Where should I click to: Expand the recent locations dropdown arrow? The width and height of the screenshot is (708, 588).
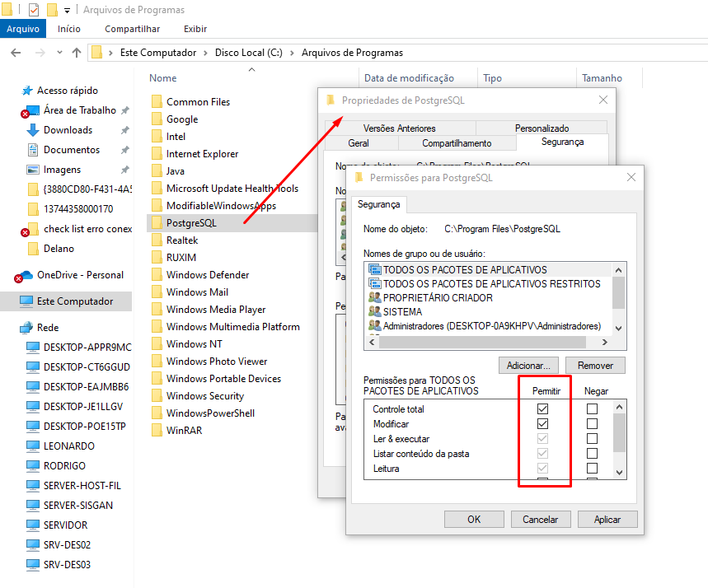pyautogui.click(x=61, y=53)
